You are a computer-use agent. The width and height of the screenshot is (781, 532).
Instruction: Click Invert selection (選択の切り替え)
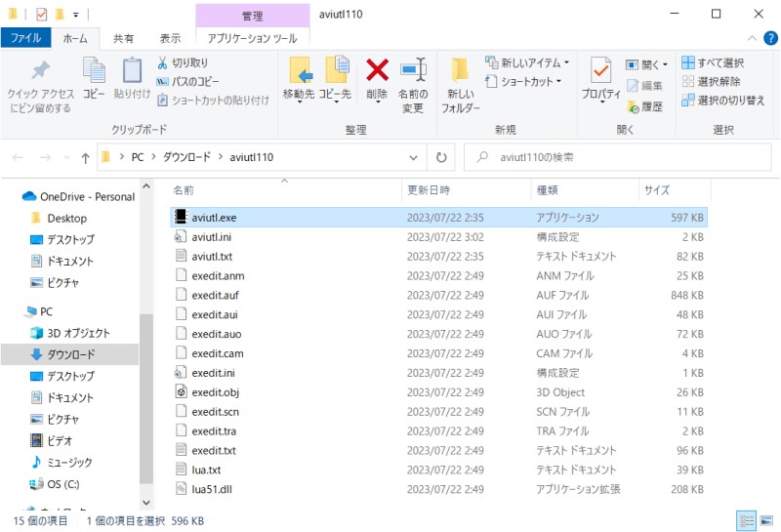(x=722, y=101)
